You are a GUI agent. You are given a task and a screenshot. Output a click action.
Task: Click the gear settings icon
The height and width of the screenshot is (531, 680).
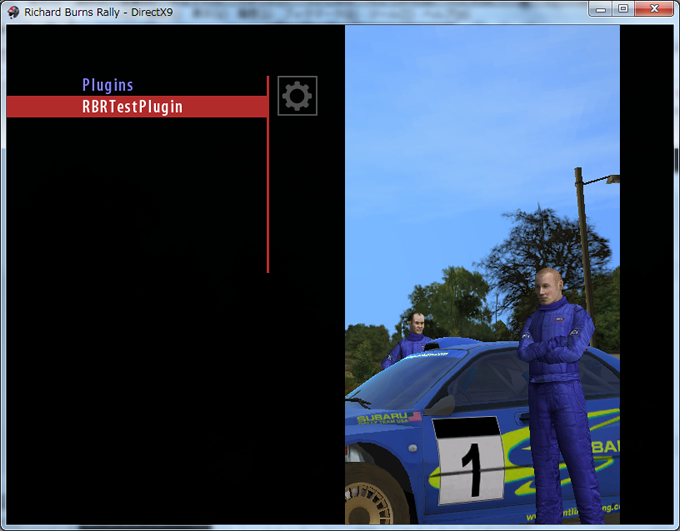click(298, 96)
